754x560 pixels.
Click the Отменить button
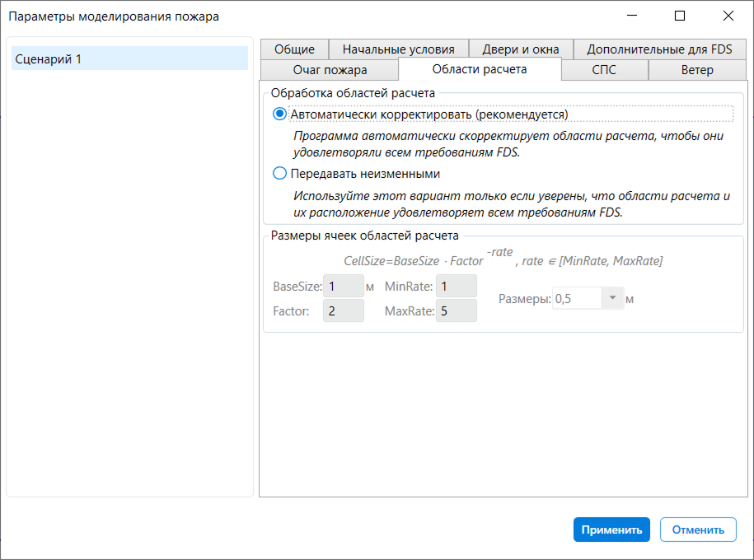(x=698, y=530)
